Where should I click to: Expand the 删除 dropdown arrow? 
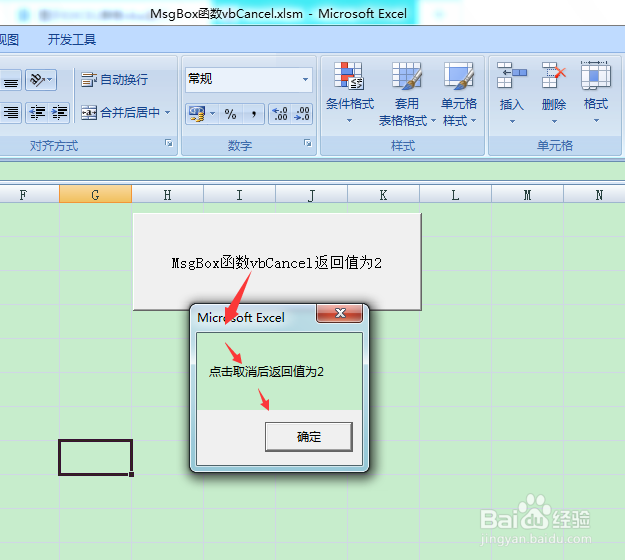tap(554, 121)
